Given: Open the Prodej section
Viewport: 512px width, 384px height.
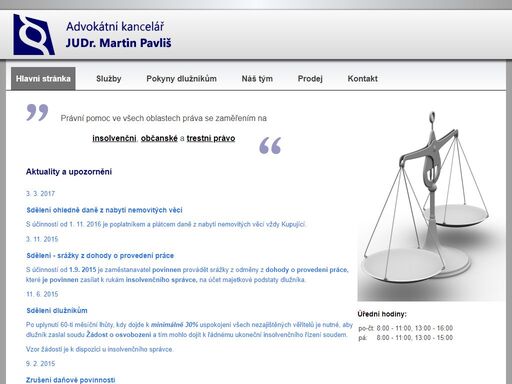Looking at the screenshot, I should click(310, 79).
